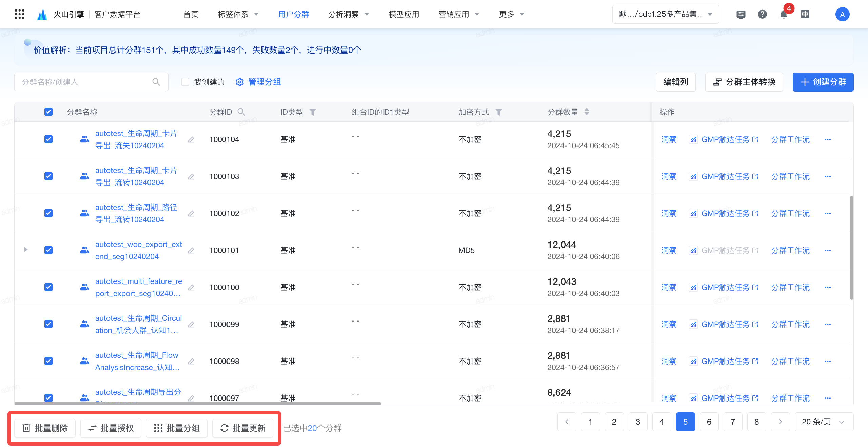The image size is (868, 447).
Task: Uncheck the row for segment 1000098
Action: click(48, 361)
